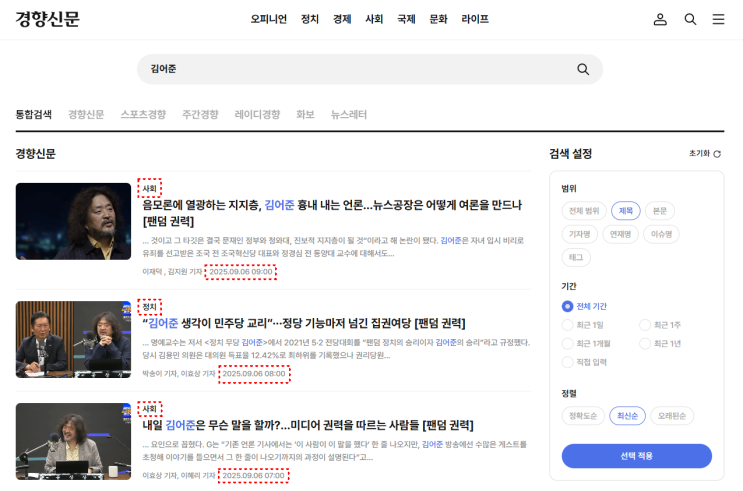Screen dimensions: 743x491
Task: Open thumbnail of 미디어 권력 article
Action: coord(73,441)
